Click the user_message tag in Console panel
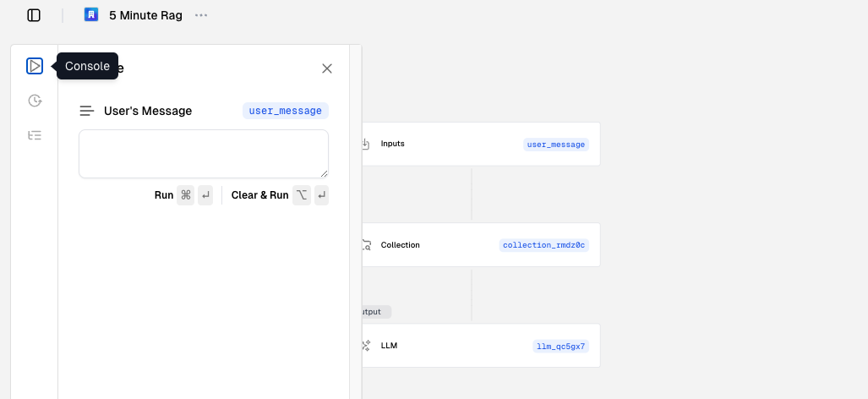 285,111
